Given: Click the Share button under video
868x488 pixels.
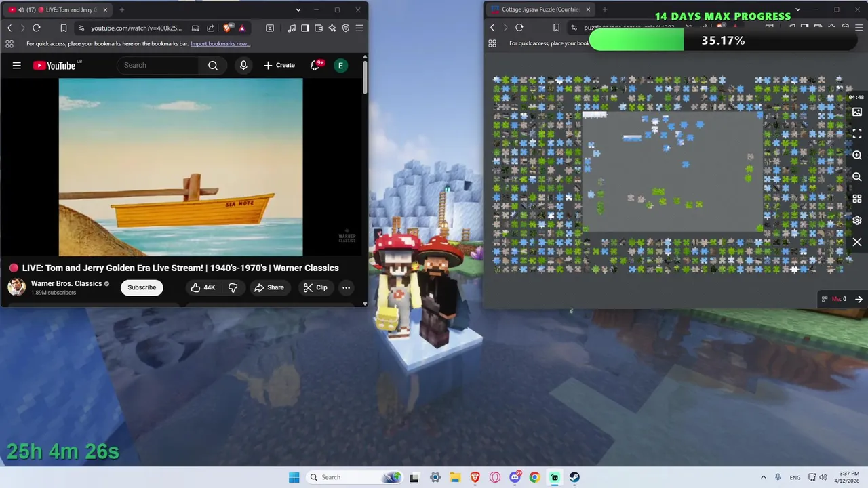Looking at the screenshot, I should (269, 287).
